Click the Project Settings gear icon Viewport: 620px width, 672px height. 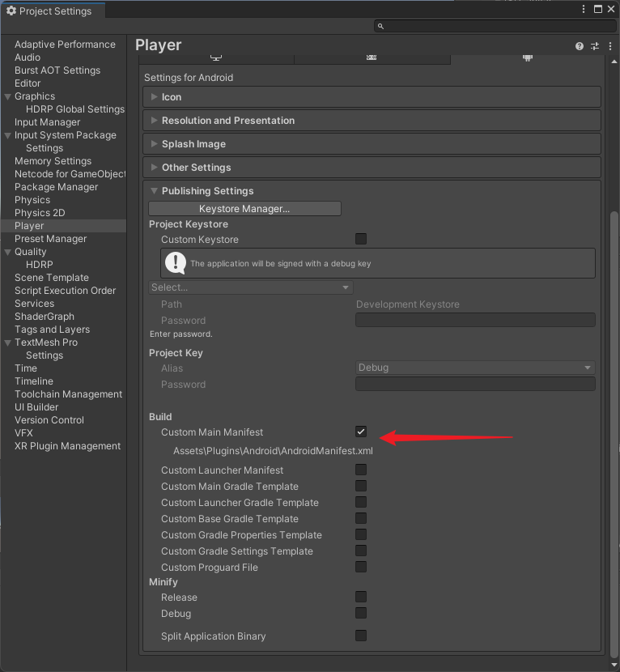[x=11, y=11]
